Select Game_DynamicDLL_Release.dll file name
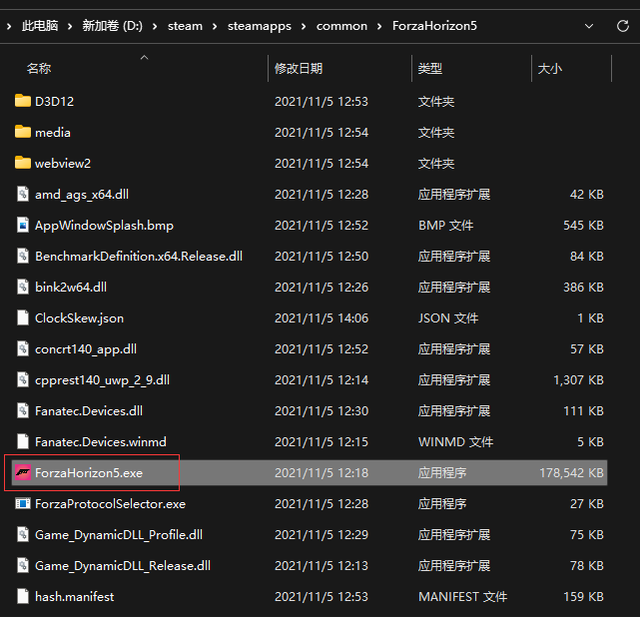Image resolution: width=640 pixels, height=617 pixels. click(122, 566)
